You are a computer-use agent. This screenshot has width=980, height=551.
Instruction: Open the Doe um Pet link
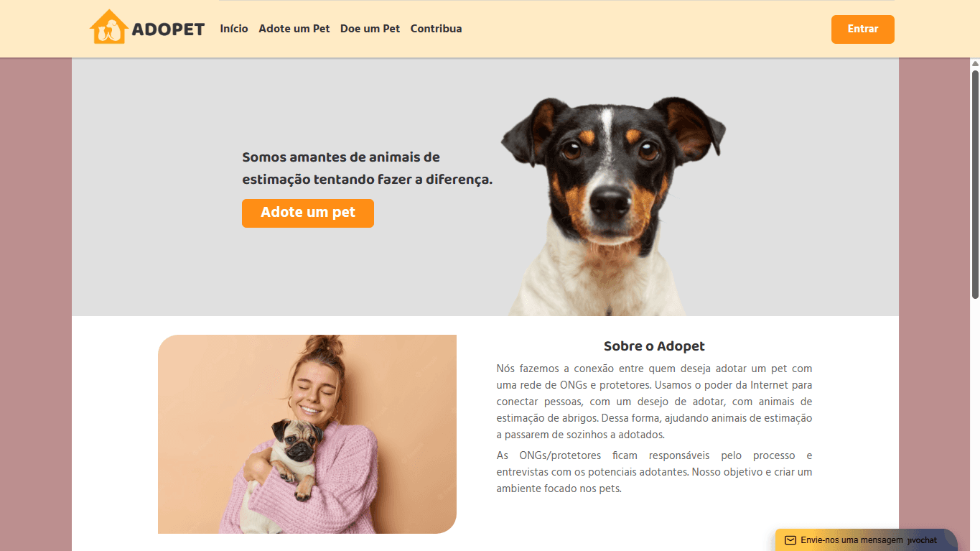[x=370, y=29]
